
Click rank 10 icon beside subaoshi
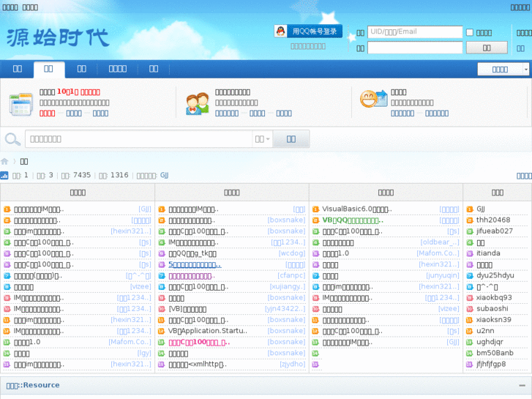470,309
